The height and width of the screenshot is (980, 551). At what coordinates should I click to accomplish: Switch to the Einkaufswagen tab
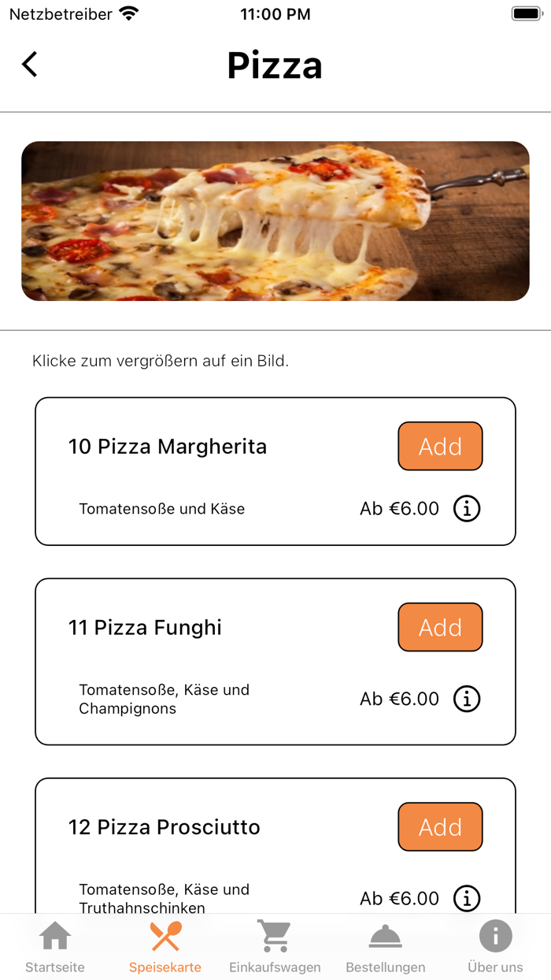coord(275,945)
